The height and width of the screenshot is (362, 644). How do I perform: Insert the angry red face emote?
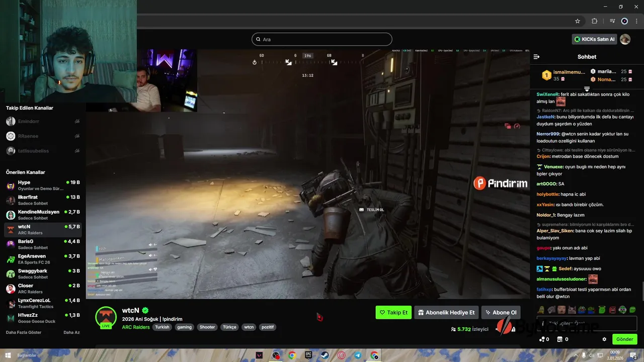pos(612,310)
